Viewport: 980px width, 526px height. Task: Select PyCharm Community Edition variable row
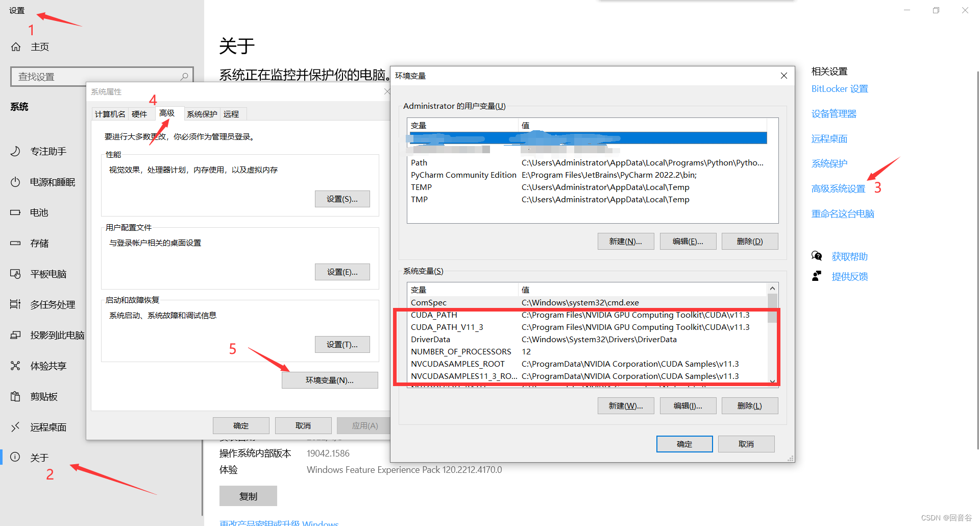tap(588, 175)
